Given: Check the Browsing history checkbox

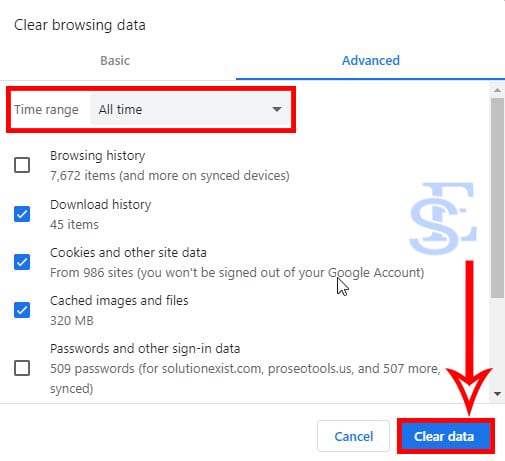Looking at the screenshot, I should [x=22, y=165].
